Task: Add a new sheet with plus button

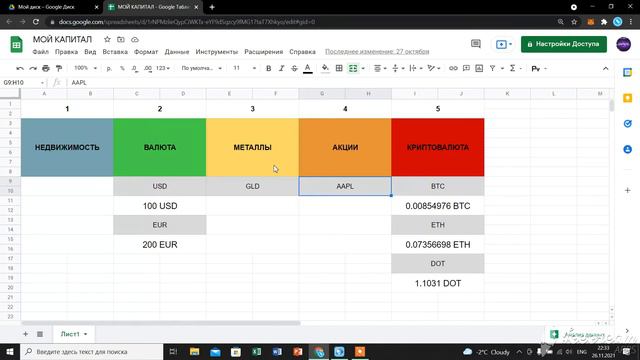Action: [x=25, y=334]
